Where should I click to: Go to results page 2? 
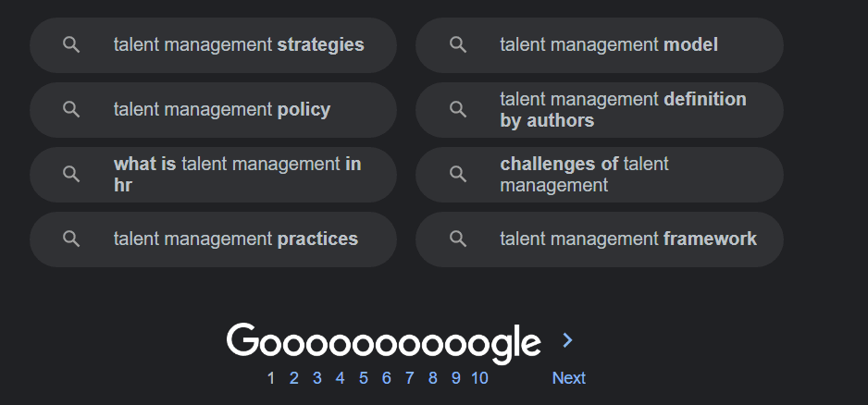(294, 377)
